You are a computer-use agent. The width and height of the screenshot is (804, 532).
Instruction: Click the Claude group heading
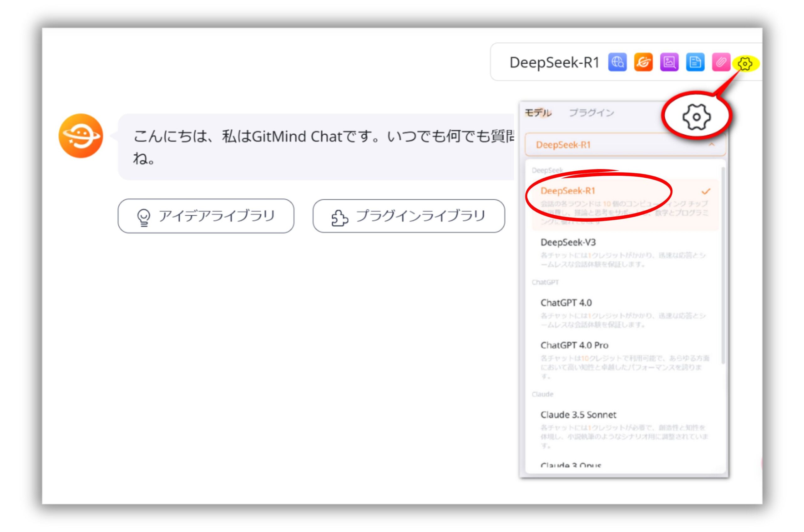(542, 394)
